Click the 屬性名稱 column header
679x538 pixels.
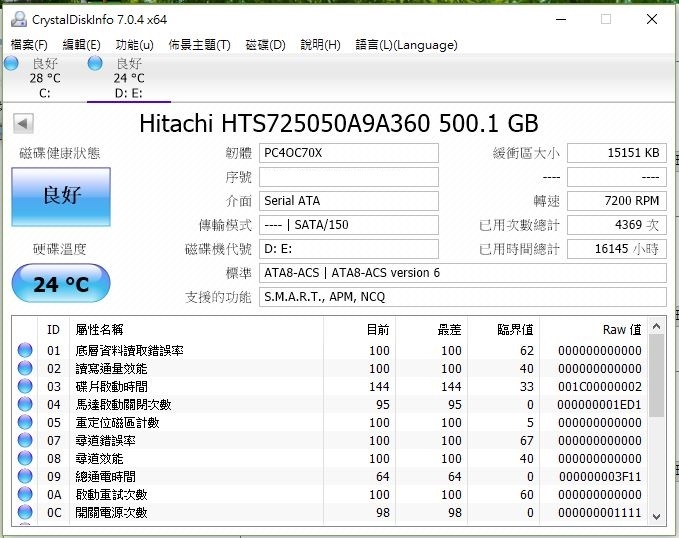tap(196, 330)
